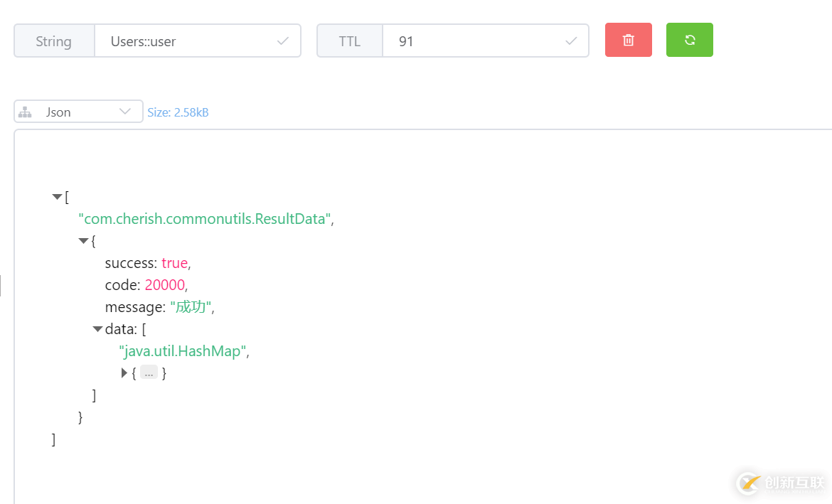Click the code value 20000
Image resolution: width=832 pixels, height=504 pixels.
click(164, 285)
